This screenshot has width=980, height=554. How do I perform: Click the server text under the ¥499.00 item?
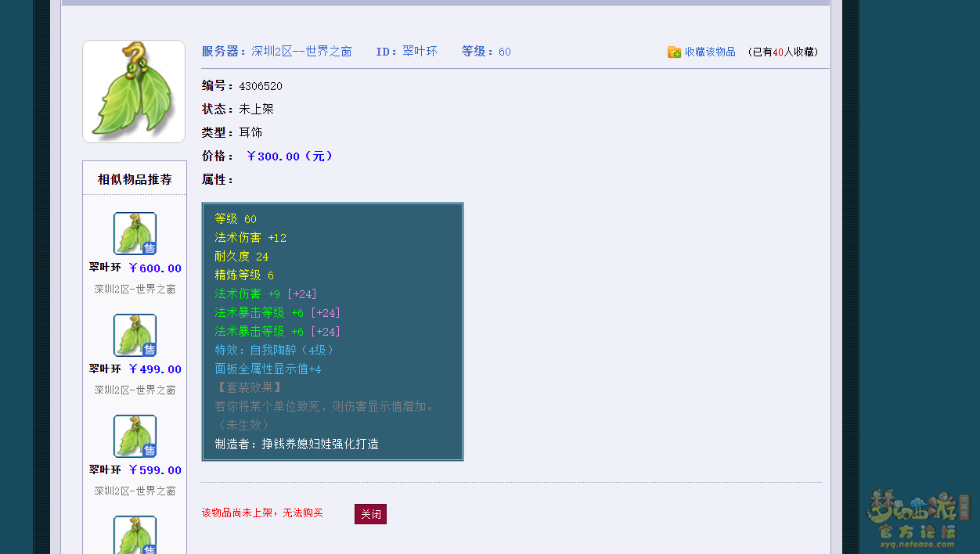pyautogui.click(x=135, y=390)
